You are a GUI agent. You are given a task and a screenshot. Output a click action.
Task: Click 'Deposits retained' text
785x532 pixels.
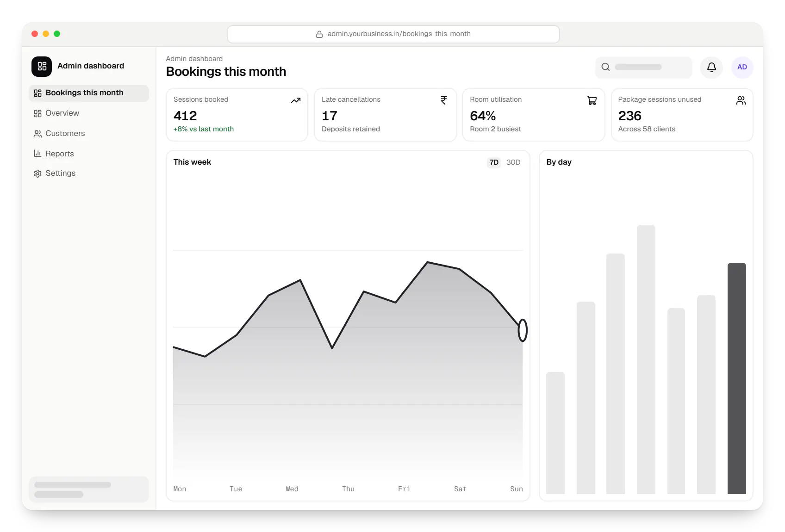pos(351,129)
